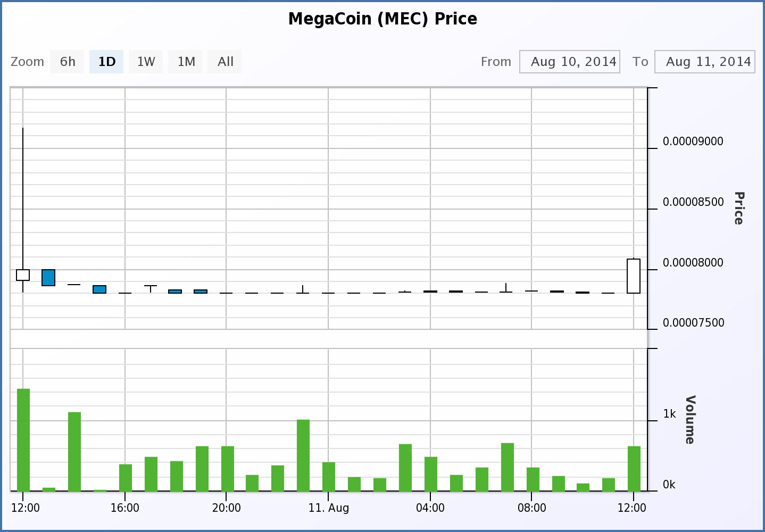765x532 pixels.
Task: Click the last green volume bar at 12:00 Aug 11
Action: tap(634, 469)
